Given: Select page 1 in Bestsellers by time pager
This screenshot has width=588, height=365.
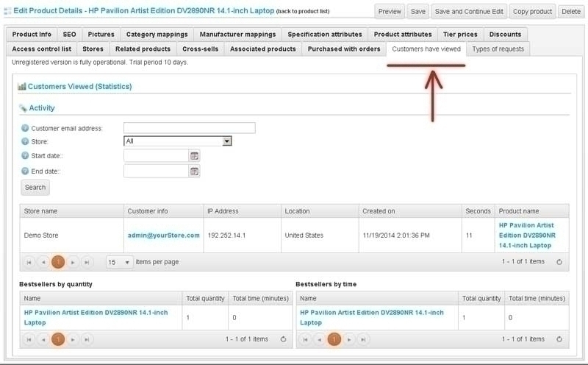Looking at the screenshot, I should point(334,339).
